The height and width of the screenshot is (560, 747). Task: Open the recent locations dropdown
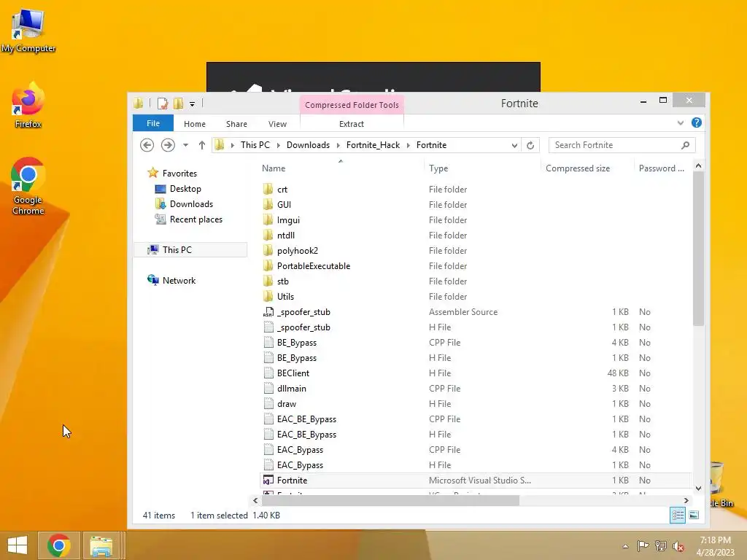click(x=186, y=145)
